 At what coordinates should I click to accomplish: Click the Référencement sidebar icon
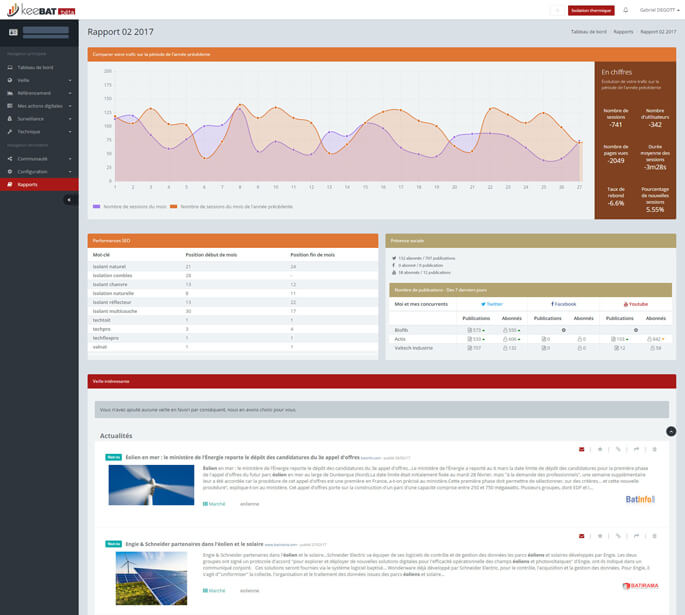tap(10, 93)
